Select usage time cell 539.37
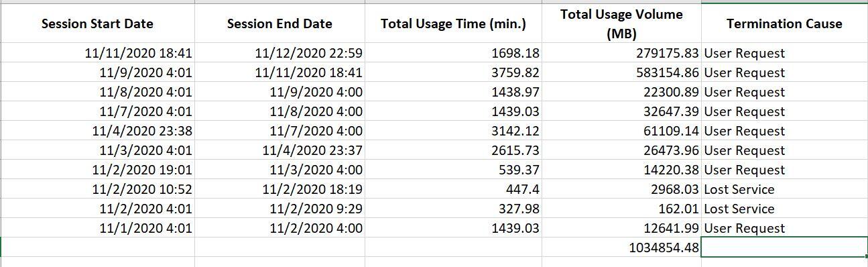The image size is (868, 267). click(453, 170)
